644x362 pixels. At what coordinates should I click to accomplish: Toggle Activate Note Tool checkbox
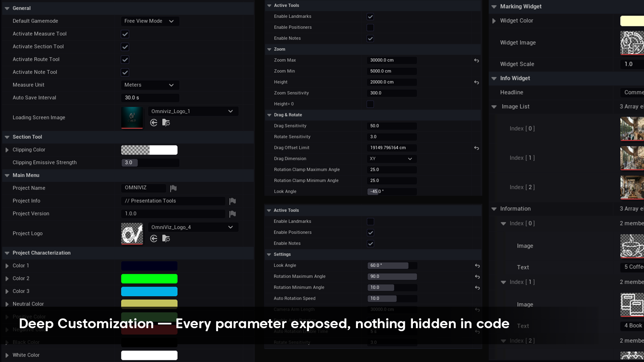click(125, 72)
